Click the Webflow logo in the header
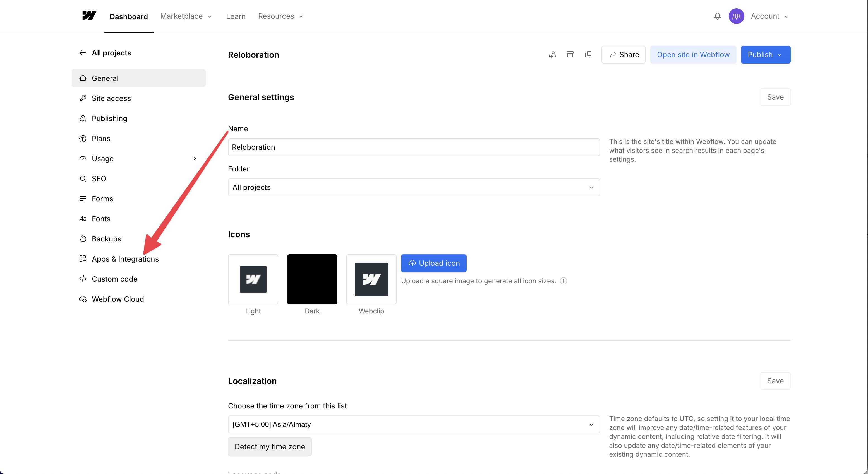868x474 pixels. pyautogui.click(x=89, y=16)
